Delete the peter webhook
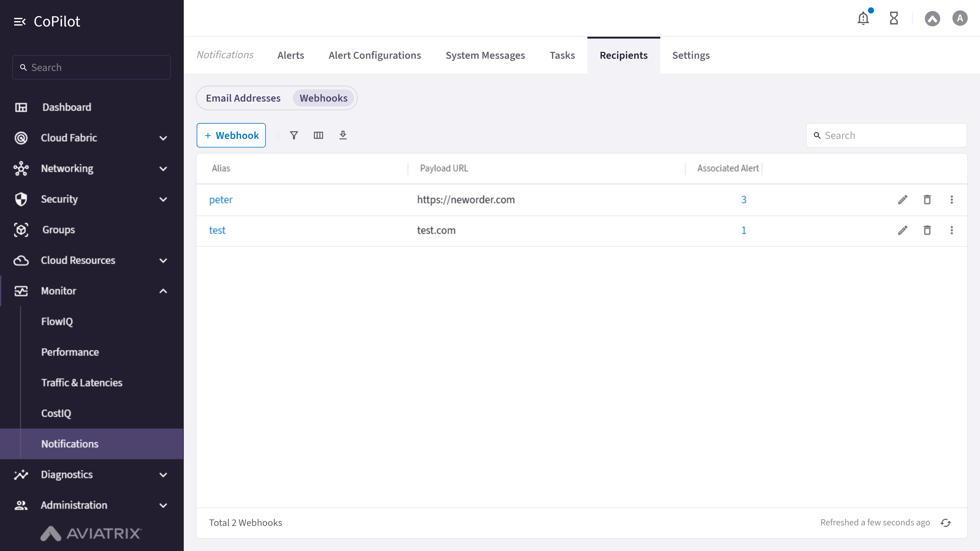 pyautogui.click(x=927, y=200)
